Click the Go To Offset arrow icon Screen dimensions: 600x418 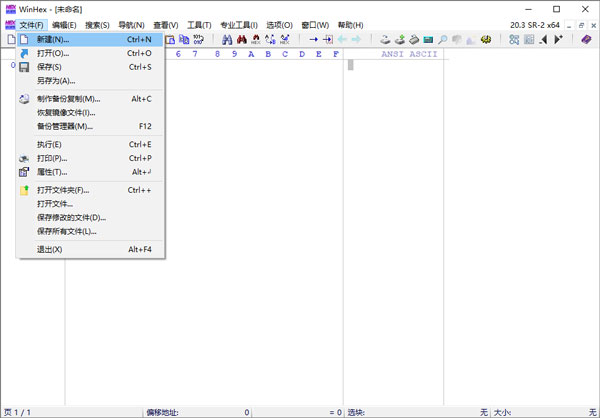[x=313, y=39]
